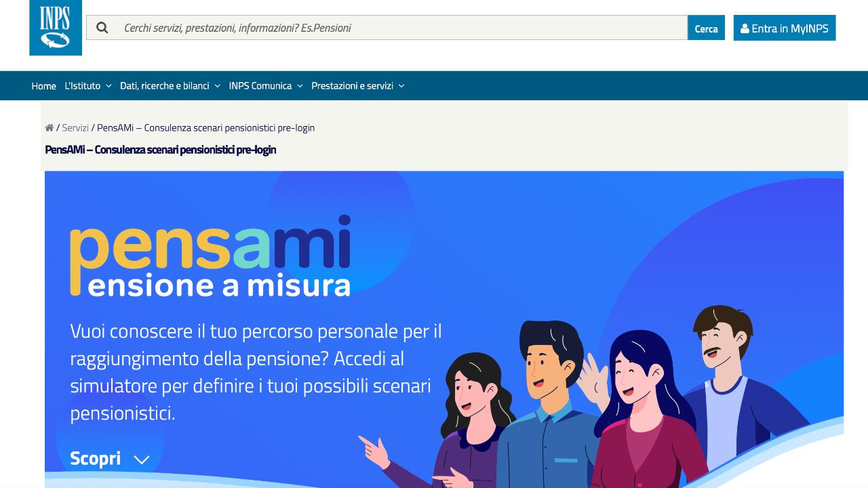This screenshot has width=868, height=488.
Task: Click the INPS logo icon
Action: tap(56, 28)
